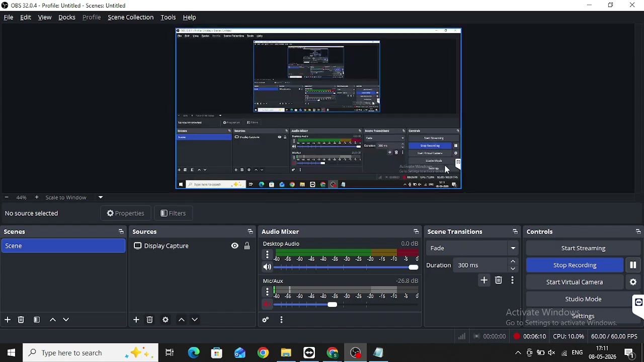The height and width of the screenshot is (362, 644).
Task: Open the Mic/Aux options three-dots menu
Action: click(x=267, y=292)
